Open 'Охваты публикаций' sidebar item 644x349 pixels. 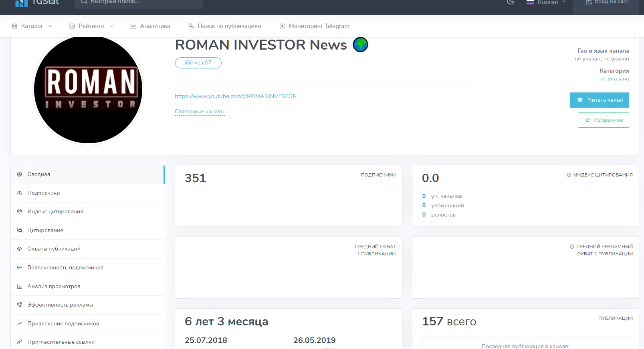pyautogui.click(x=87, y=249)
